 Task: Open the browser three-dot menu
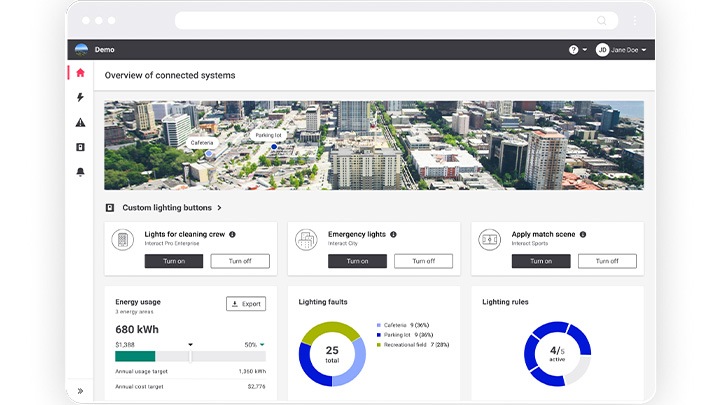pos(635,21)
